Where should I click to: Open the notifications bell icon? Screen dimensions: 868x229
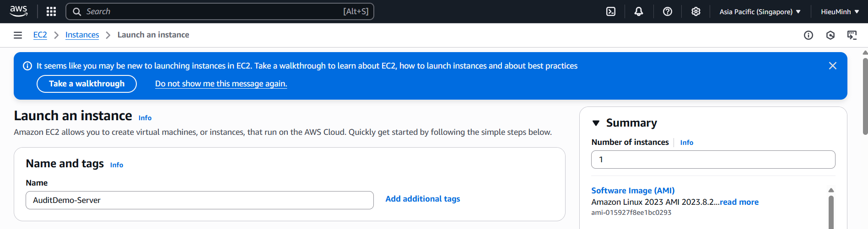[x=639, y=11]
